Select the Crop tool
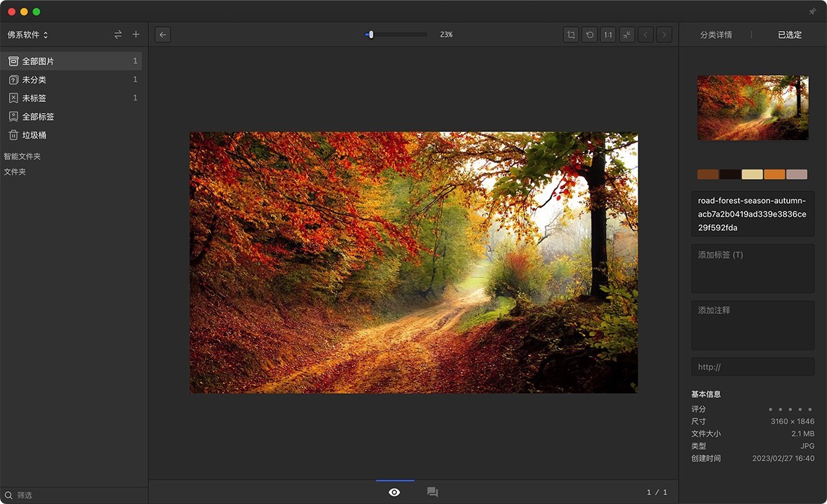This screenshot has width=827, height=504. (571, 34)
